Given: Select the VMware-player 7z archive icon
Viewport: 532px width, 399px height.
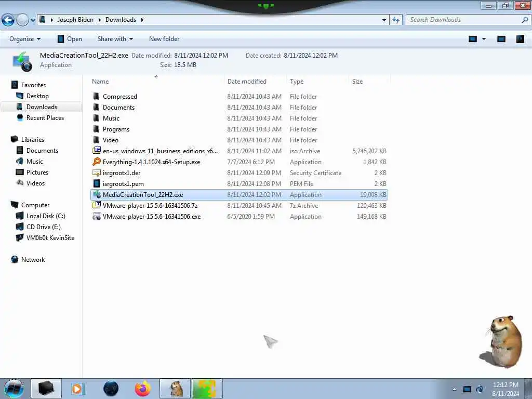Looking at the screenshot, I should [x=96, y=205].
